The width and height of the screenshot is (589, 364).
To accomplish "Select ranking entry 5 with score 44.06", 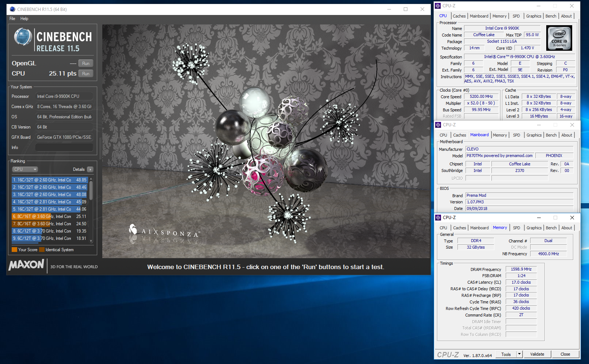I will click(x=50, y=209).
